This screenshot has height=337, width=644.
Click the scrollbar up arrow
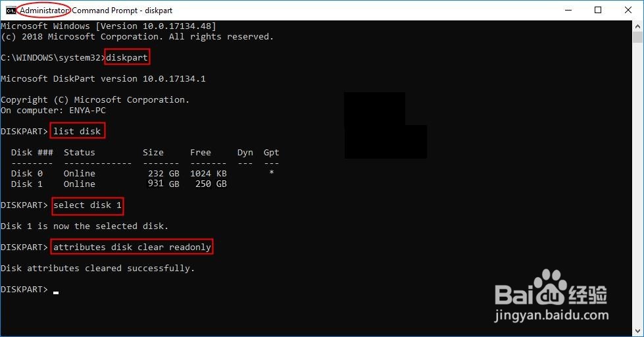[637, 26]
